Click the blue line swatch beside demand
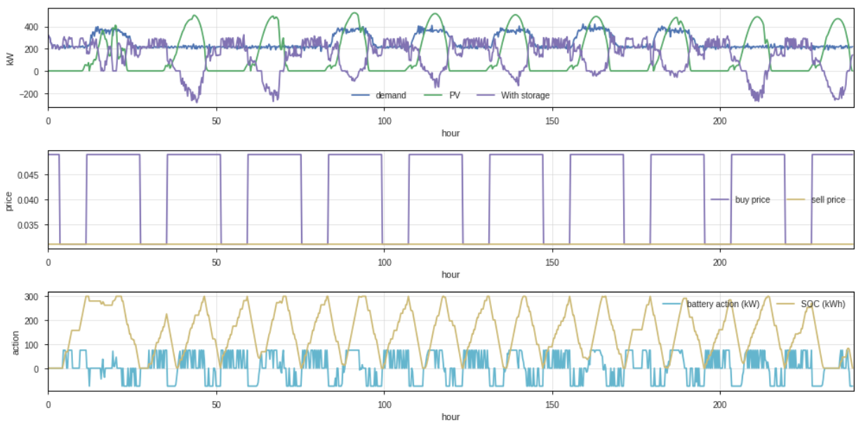The image size is (868, 427). (361, 95)
